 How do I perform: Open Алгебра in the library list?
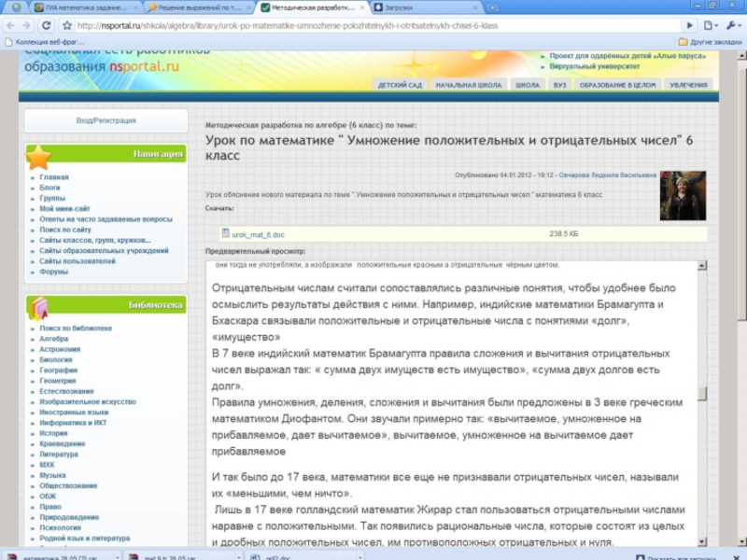coord(53,339)
